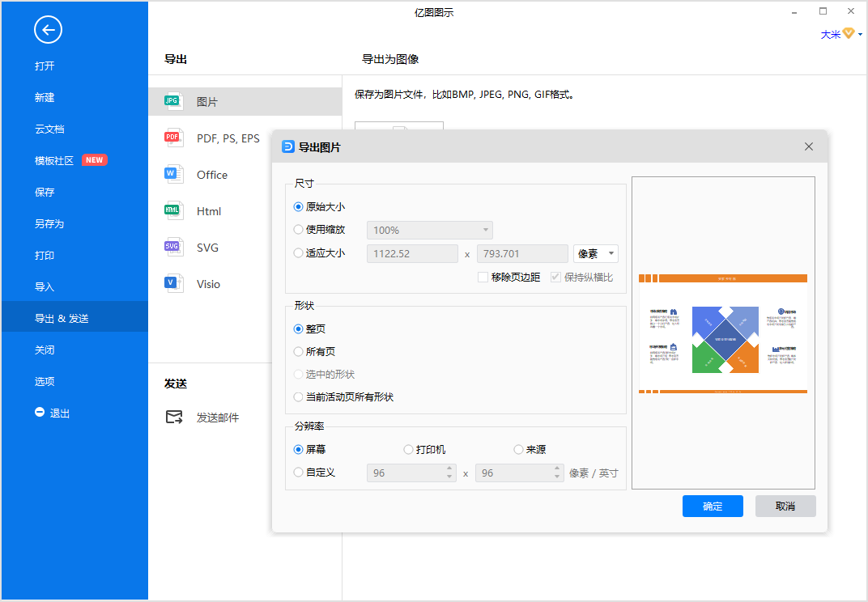868x602 pixels.
Task: Open 云文档 in the sidebar
Action: (50, 129)
